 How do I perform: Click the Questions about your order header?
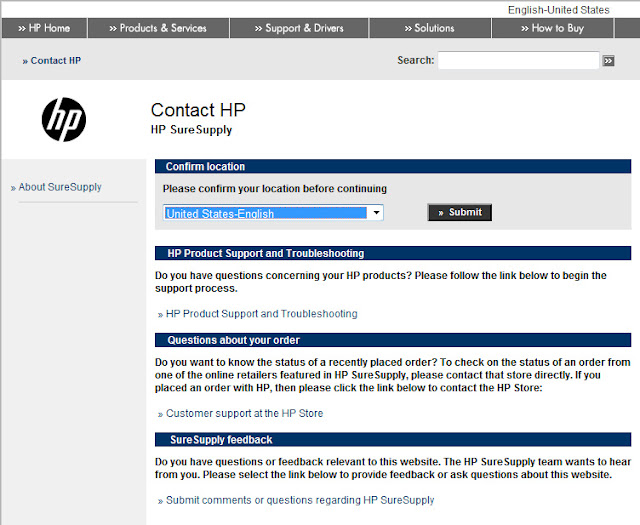pos(393,340)
